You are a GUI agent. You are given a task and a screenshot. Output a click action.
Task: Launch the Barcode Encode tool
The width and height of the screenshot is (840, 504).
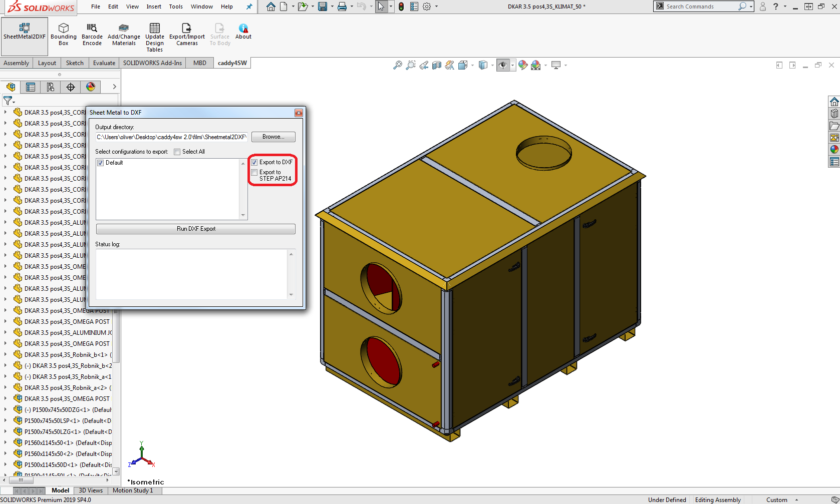(x=92, y=34)
